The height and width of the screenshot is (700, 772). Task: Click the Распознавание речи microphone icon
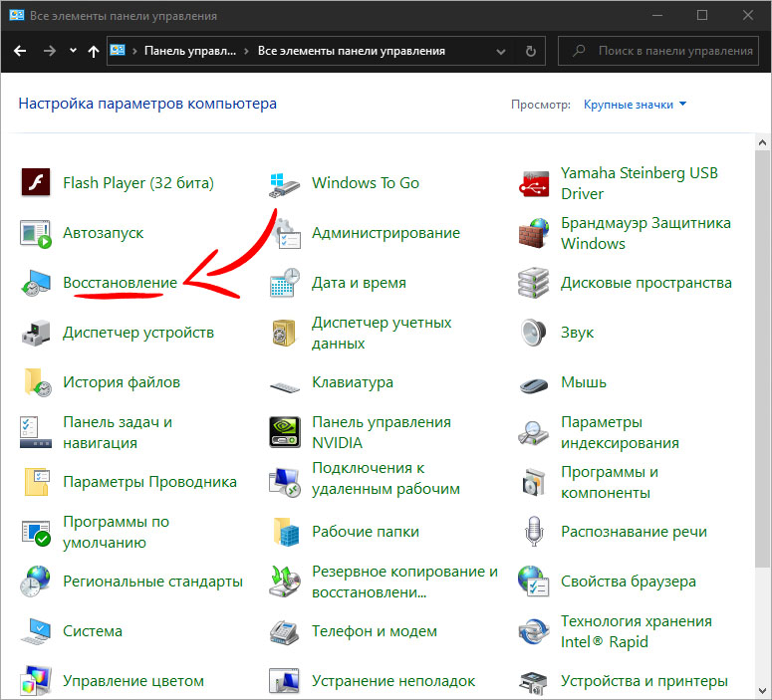[534, 532]
